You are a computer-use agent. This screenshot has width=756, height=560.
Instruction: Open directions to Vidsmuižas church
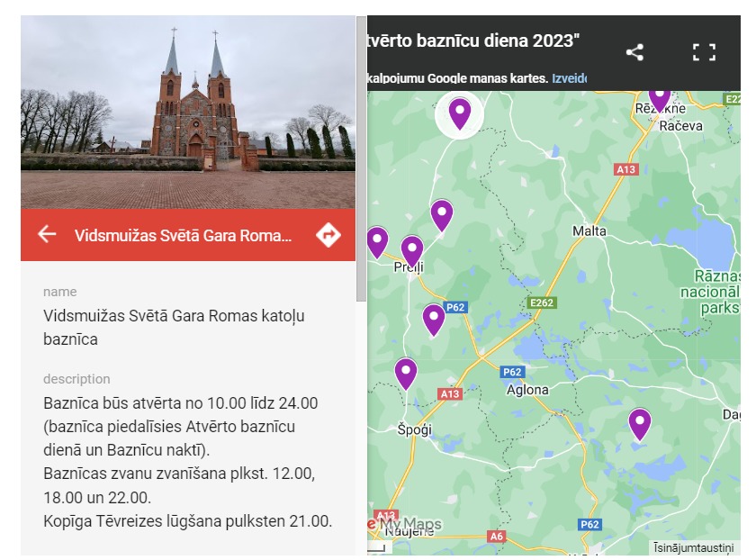point(328,235)
